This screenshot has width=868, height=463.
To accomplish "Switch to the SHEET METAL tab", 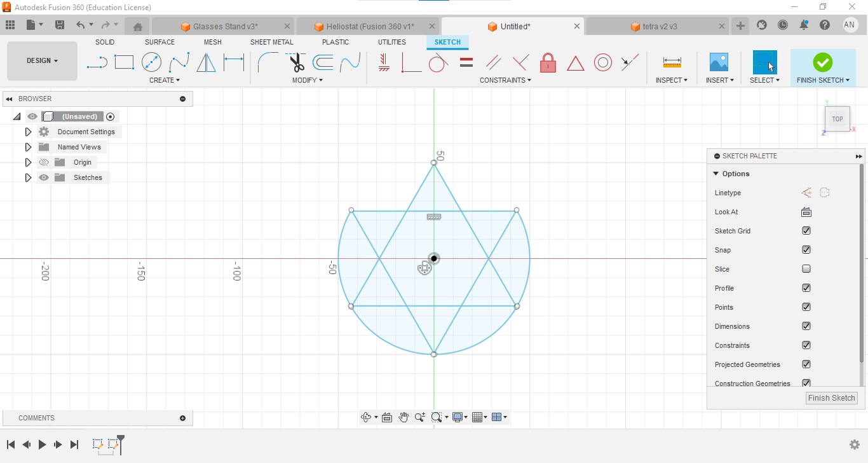I will click(272, 42).
